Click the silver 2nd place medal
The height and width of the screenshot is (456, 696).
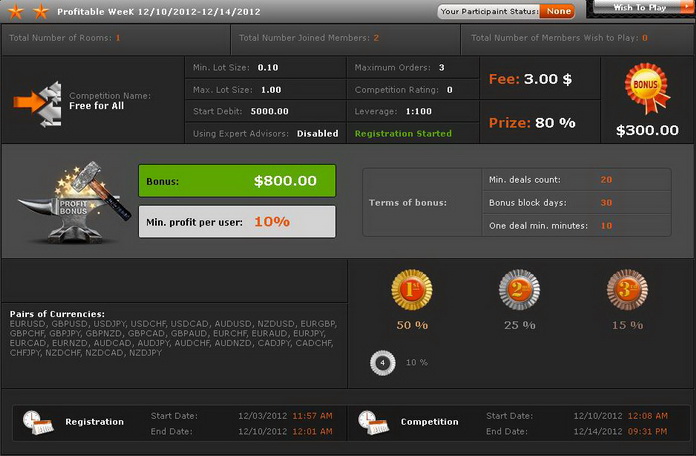(x=519, y=289)
